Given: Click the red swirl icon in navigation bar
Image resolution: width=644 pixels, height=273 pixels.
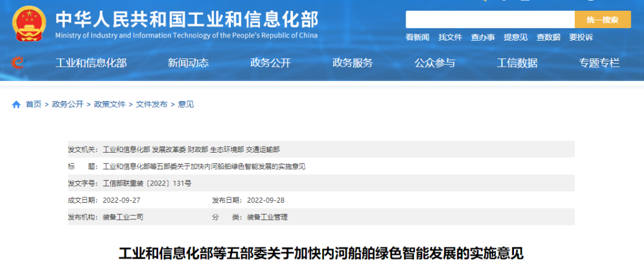Looking at the screenshot, I should [18, 63].
